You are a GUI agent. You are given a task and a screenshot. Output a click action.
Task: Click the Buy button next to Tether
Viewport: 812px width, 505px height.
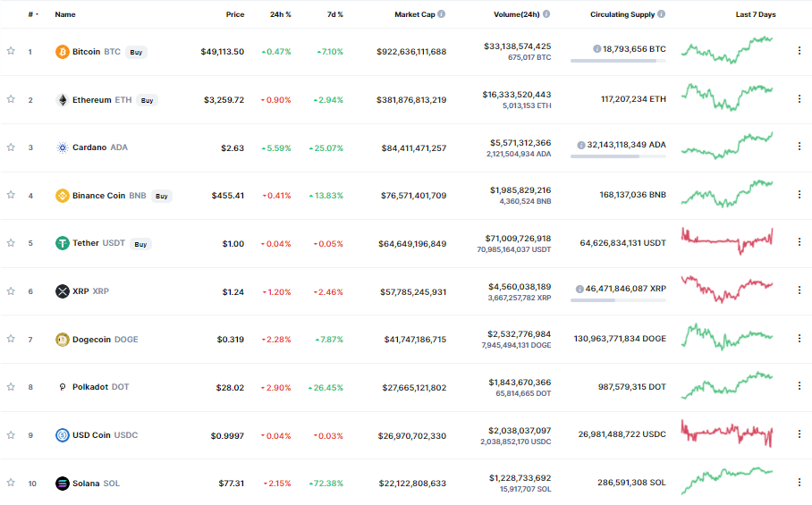click(x=140, y=244)
